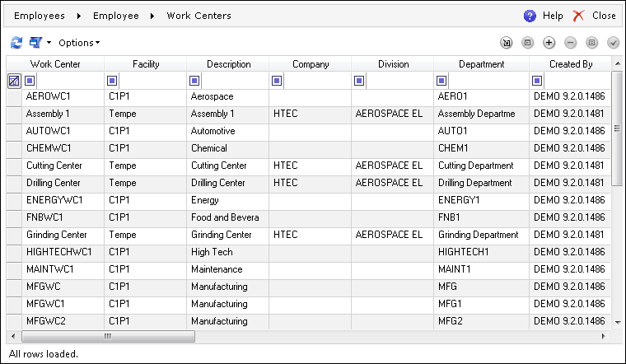Go to the Employee breadcrumb item

[116, 16]
